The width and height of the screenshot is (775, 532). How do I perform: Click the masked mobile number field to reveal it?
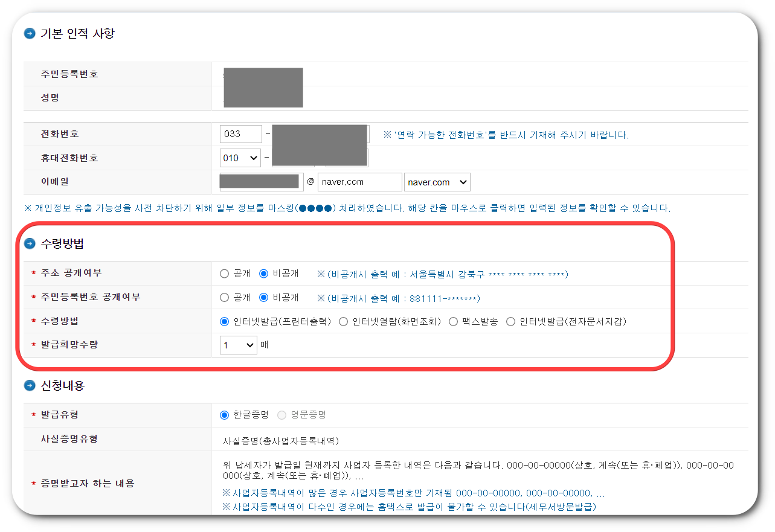click(320, 158)
